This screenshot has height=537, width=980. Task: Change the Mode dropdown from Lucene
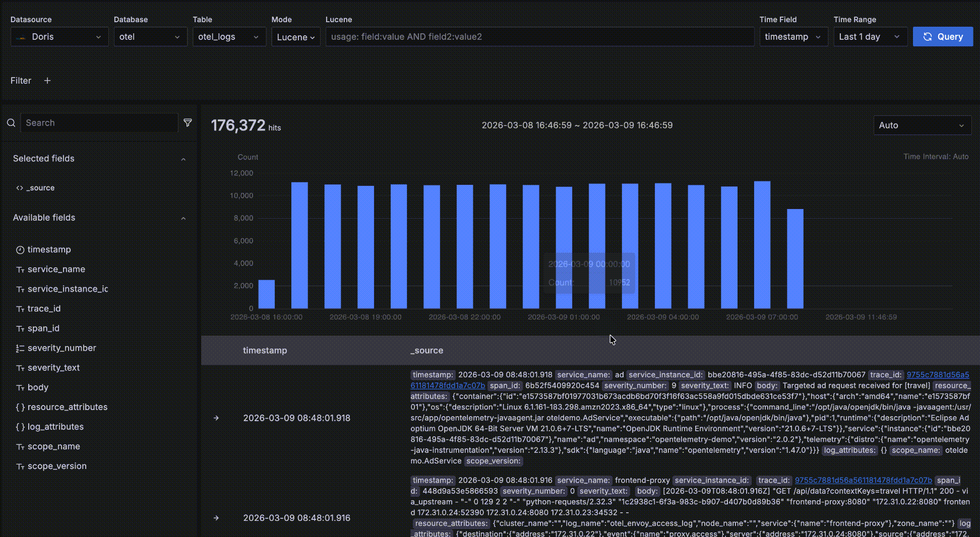tap(295, 37)
